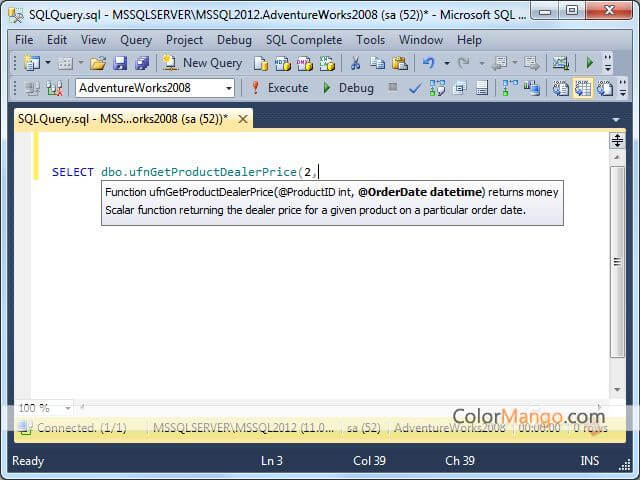Toggle Include Client Statistics icon
This screenshot has height=480, width=640.
pos(532,88)
